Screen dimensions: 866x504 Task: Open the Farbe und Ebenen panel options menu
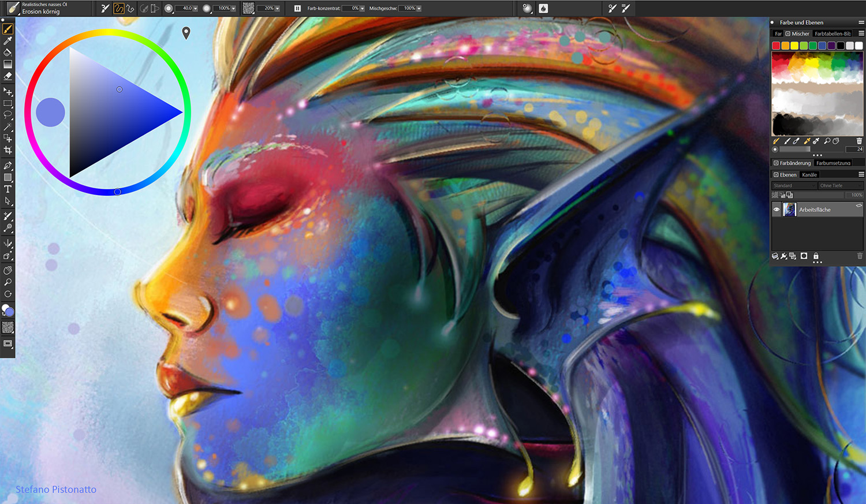coord(861,23)
